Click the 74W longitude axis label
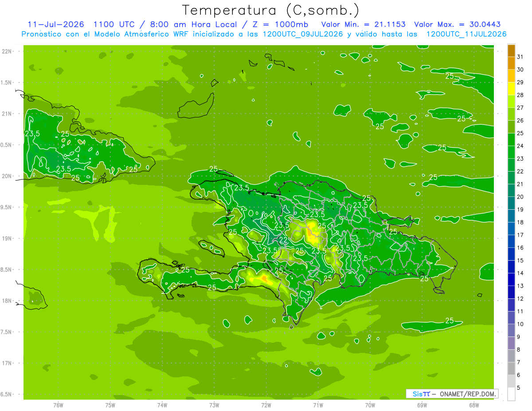The width and height of the screenshot is (532, 411). 162,405
